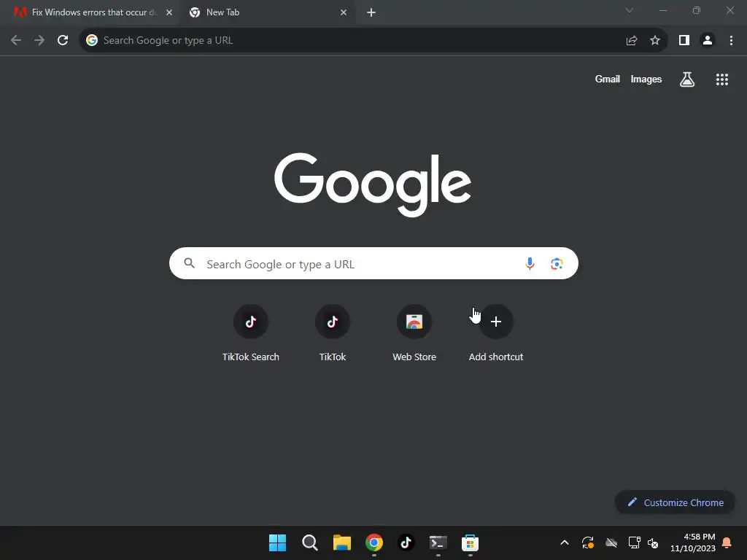Start voice search with the microphone

(x=530, y=263)
